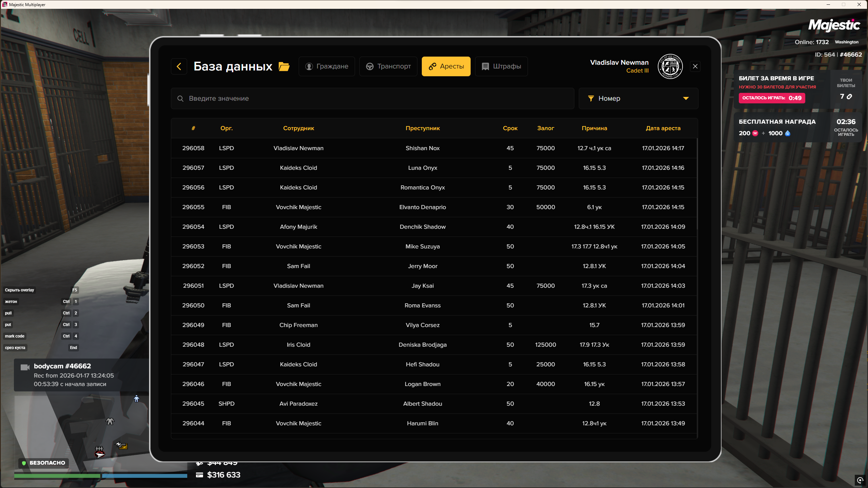This screenshot has height=488, width=868.
Task: Click the Дата ареста column header
Action: coord(663,128)
